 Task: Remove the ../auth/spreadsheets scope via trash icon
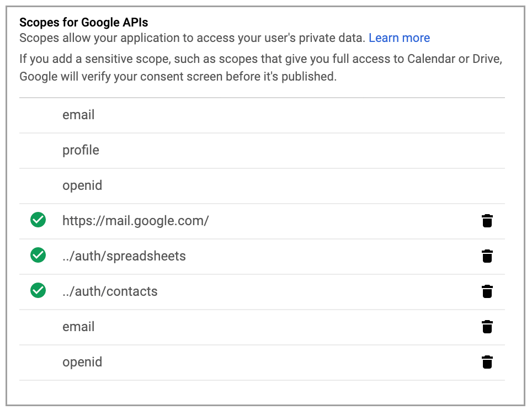click(x=487, y=257)
